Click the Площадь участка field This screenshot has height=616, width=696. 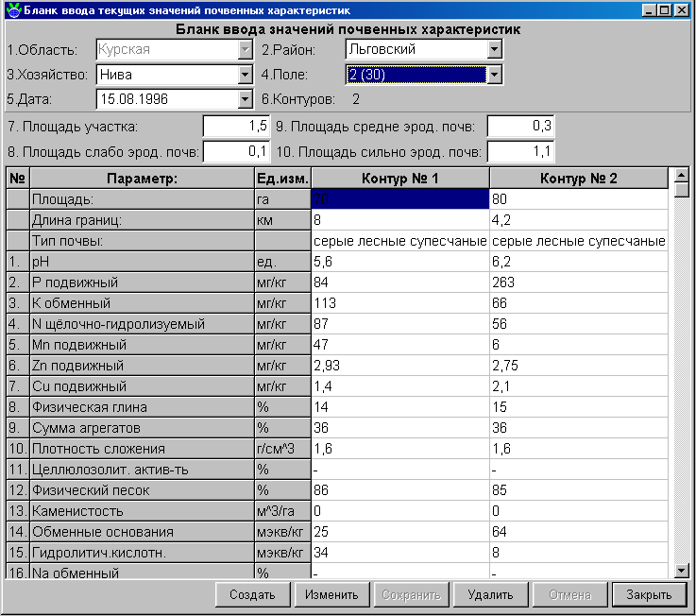[236, 127]
